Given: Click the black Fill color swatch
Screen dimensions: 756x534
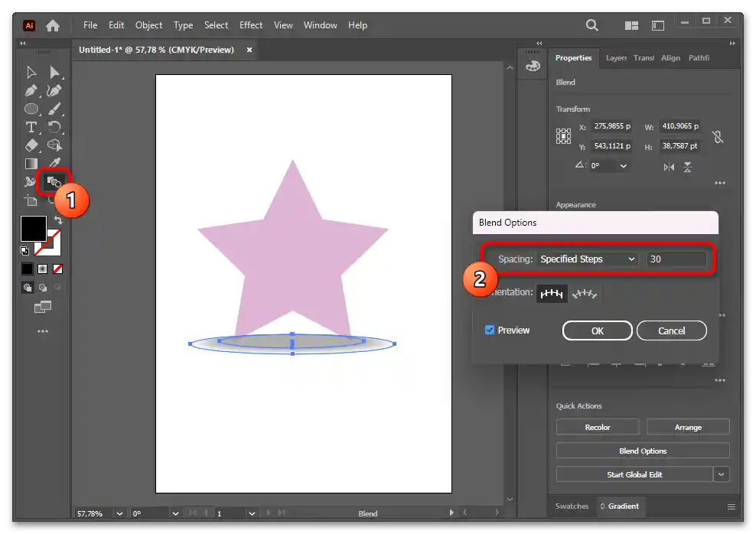Looking at the screenshot, I should click(x=33, y=229).
